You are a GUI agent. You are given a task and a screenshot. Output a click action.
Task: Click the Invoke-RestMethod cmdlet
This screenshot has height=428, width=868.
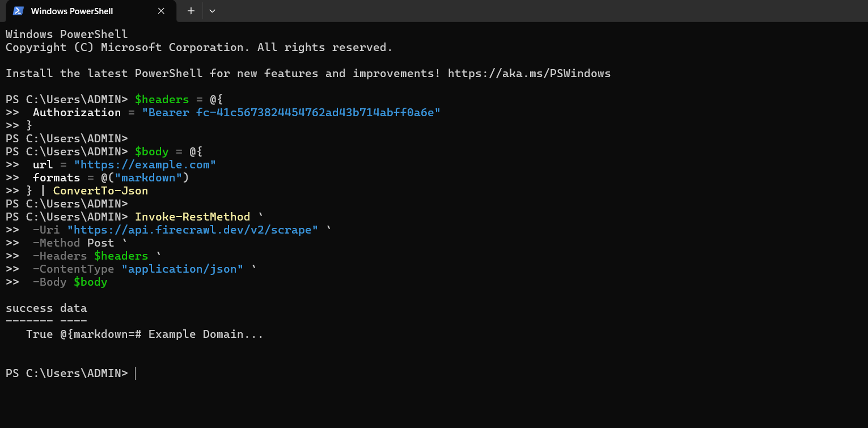point(192,217)
